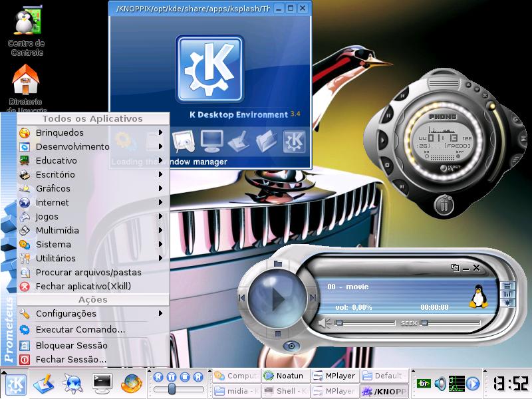Launch the office pencil icon in panel
532x399 pixels.
(x=43, y=384)
